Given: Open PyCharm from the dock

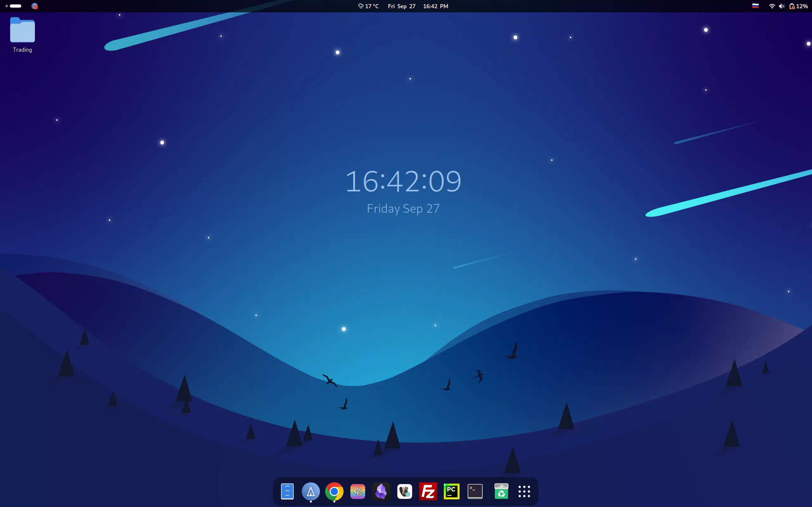Looking at the screenshot, I should tap(452, 491).
